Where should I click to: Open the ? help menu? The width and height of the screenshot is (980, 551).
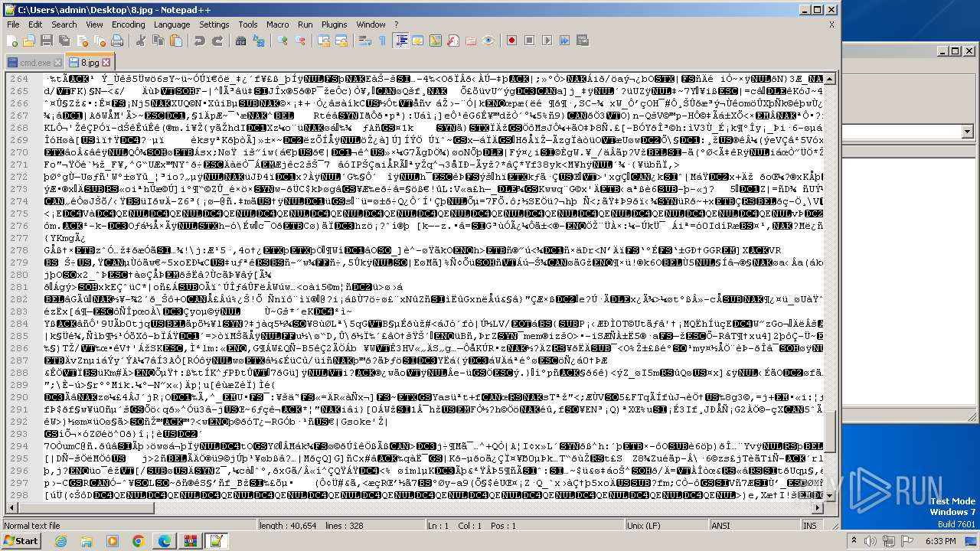coord(397,24)
